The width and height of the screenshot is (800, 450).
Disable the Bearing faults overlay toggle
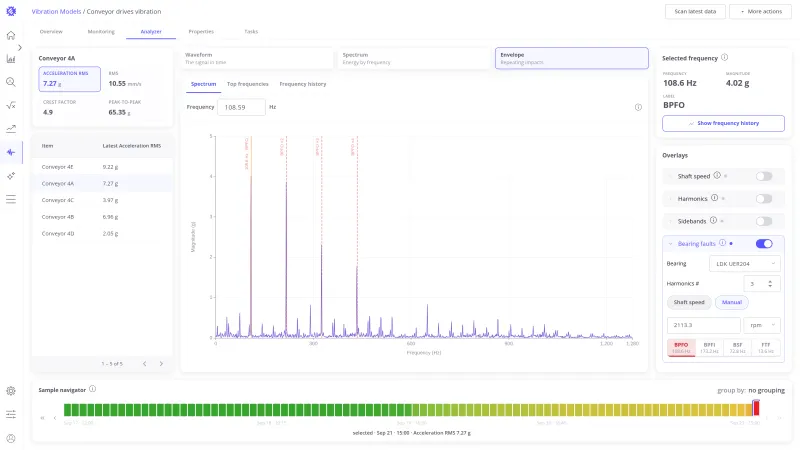coord(764,243)
